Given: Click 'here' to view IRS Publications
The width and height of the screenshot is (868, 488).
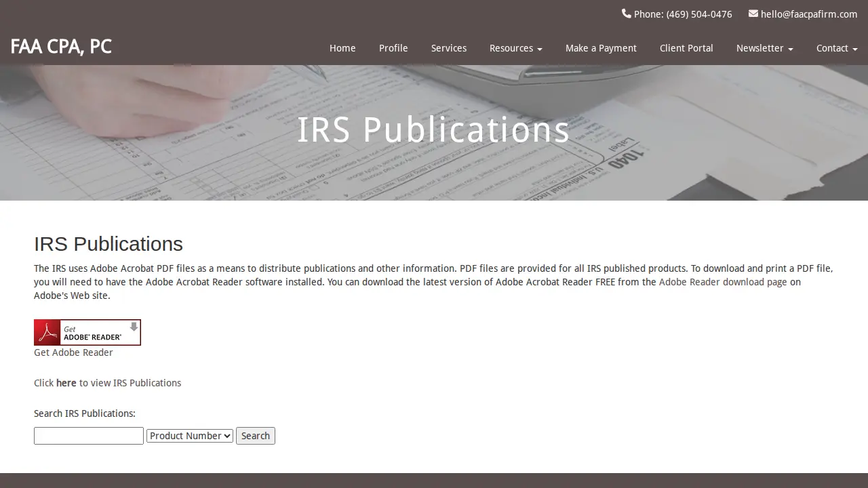Looking at the screenshot, I should (66, 383).
